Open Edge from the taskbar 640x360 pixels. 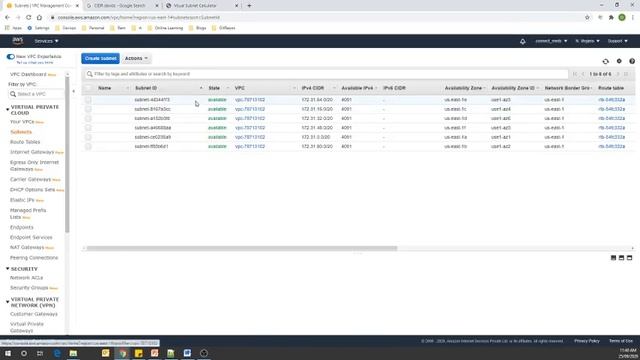click(57, 353)
